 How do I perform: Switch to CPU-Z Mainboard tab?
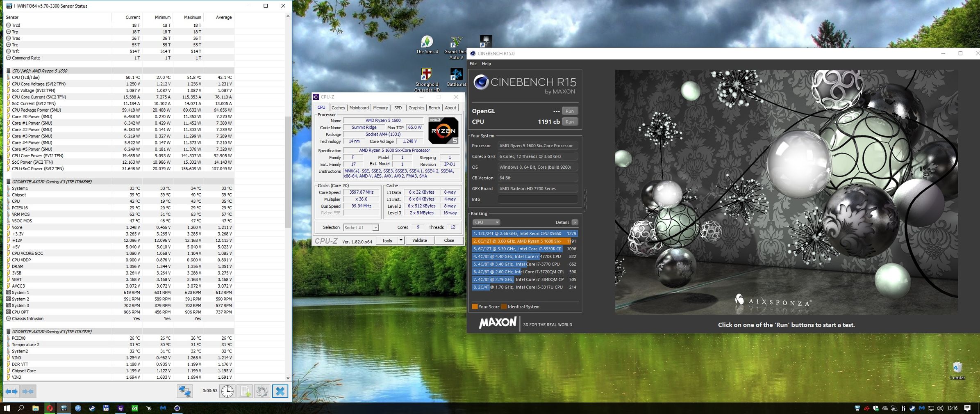[359, 108]
